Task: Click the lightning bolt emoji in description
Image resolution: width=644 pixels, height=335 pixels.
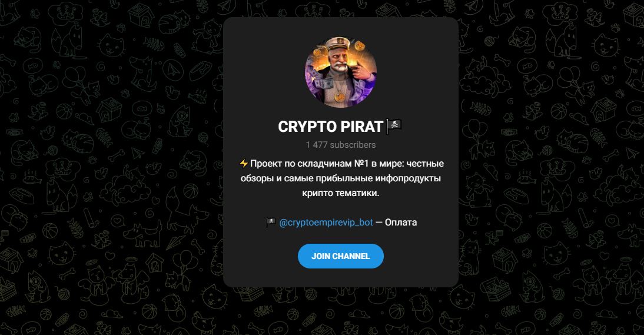Action: (x=244, y=164)
